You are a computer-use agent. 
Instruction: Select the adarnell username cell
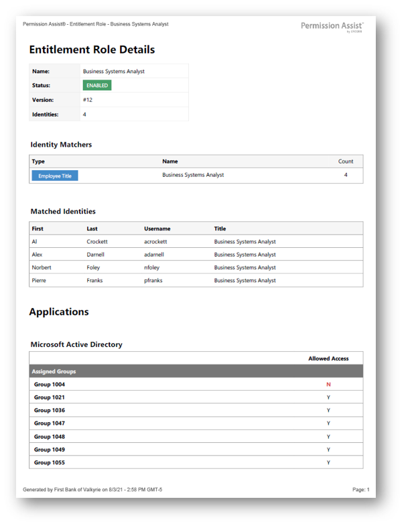pos(157,255)
